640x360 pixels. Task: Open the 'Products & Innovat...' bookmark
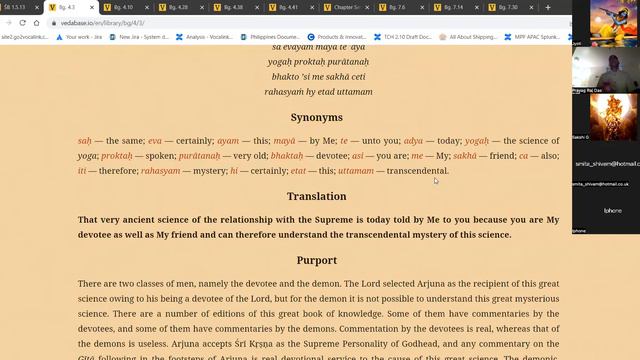pyautogui.click(x=337, y=37)
